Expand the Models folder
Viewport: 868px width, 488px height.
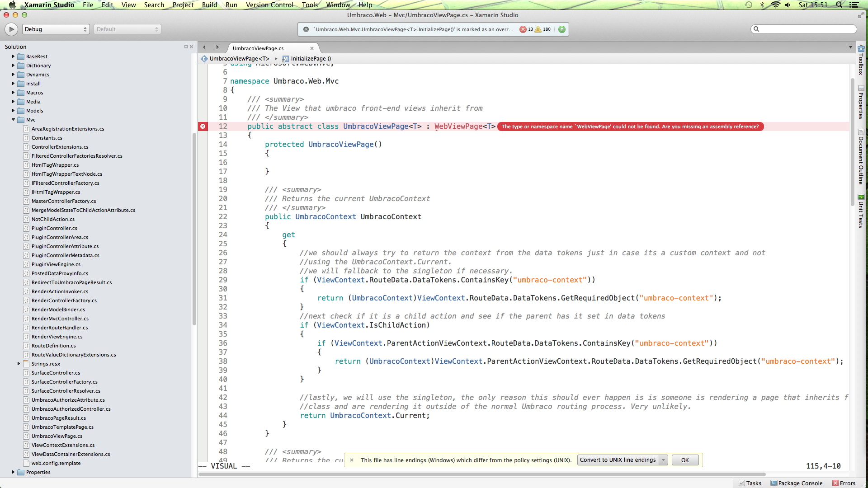point(13,111)
